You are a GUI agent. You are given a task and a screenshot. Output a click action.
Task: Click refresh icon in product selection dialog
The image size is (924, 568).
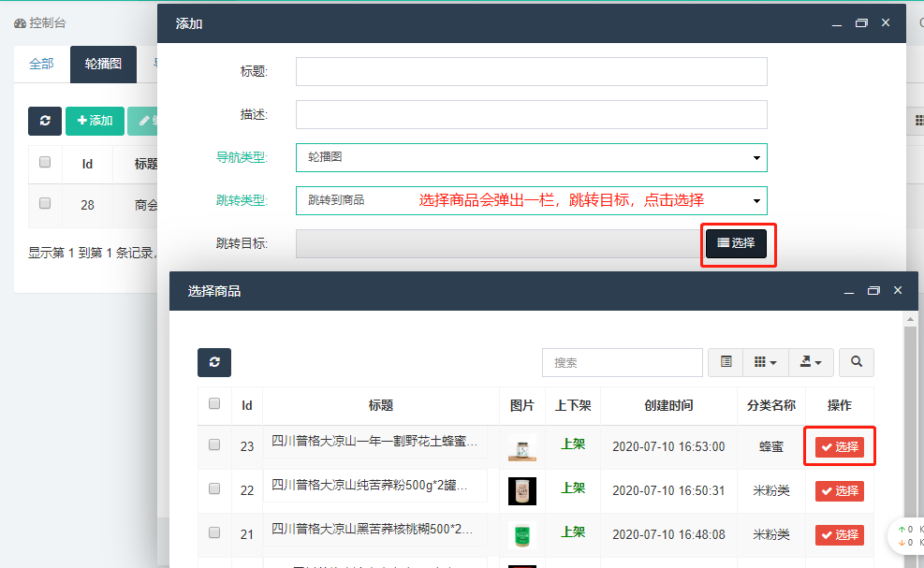[x=214, y=362]
